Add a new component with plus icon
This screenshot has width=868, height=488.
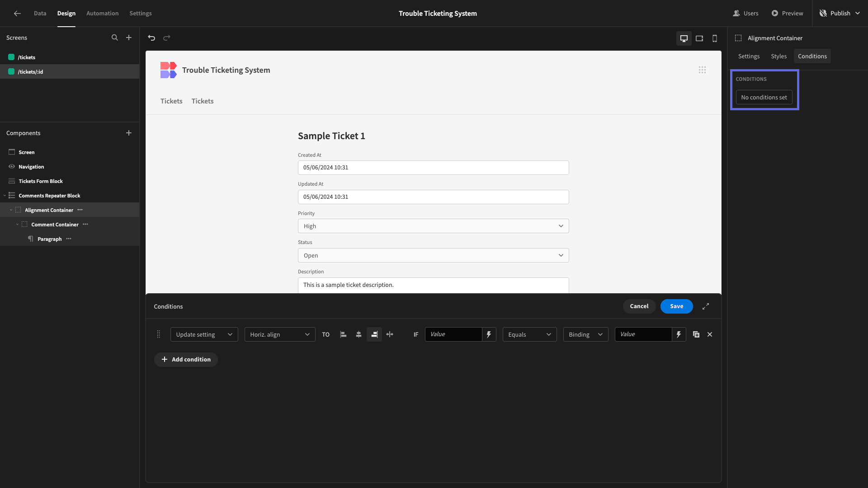[129, 133]
